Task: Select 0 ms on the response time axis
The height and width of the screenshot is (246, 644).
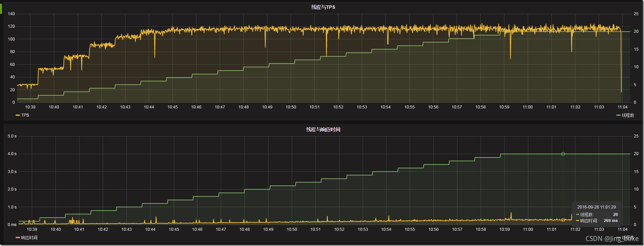Action: pos(12,225)
